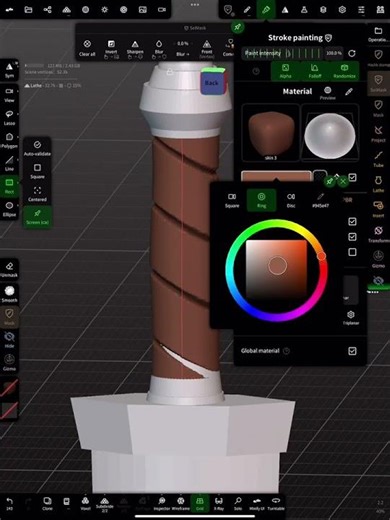Select the Tube tool in right toolbar
This screenshot has width=390, height=520.
coord(378,159)
